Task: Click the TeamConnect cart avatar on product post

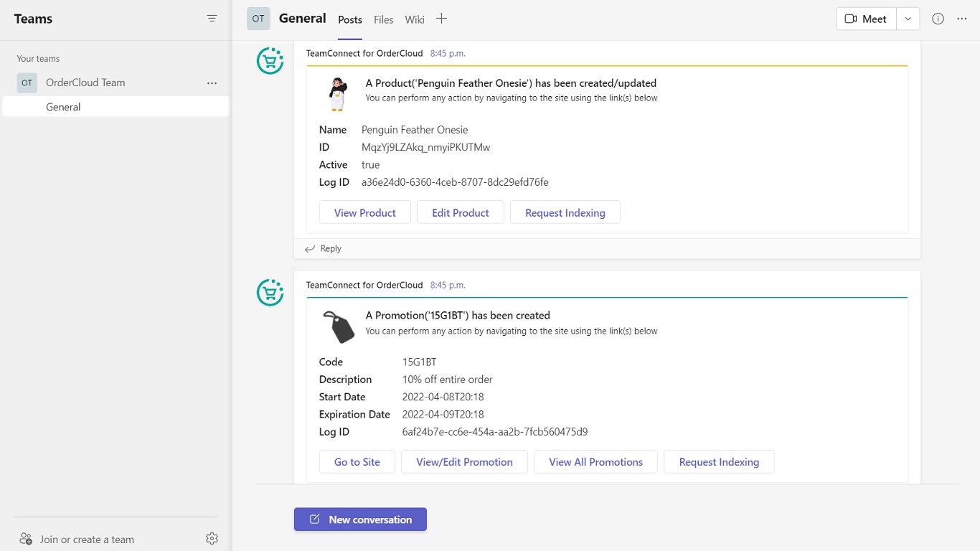Action: point(270,61)
